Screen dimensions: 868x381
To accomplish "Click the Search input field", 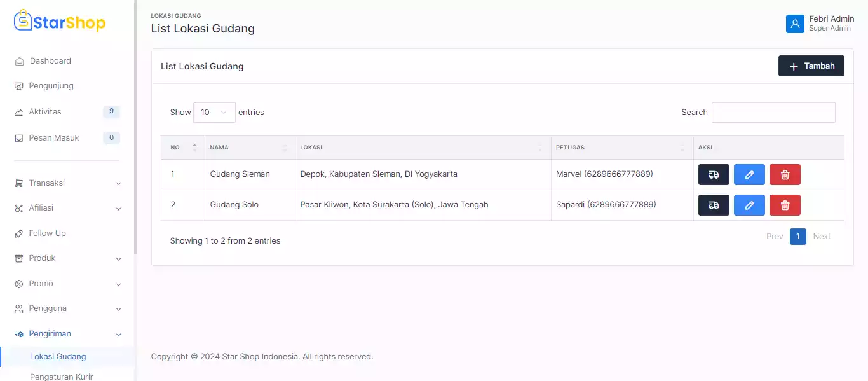I will 773,113.
